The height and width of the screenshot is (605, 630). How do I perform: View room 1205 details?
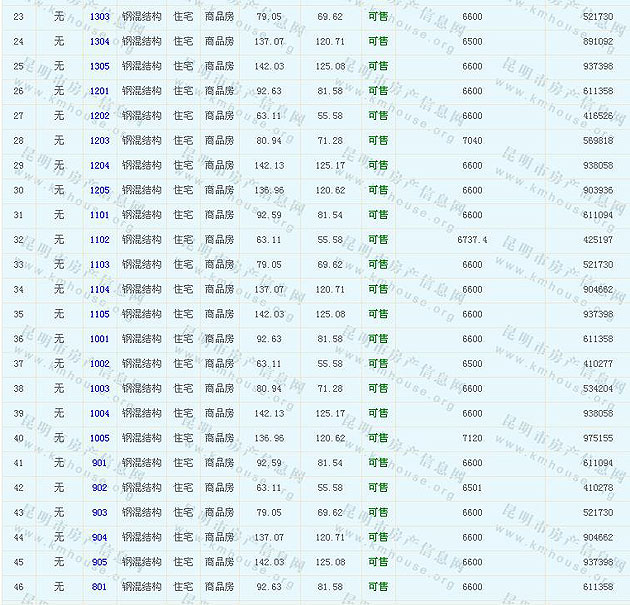(99, 190)
